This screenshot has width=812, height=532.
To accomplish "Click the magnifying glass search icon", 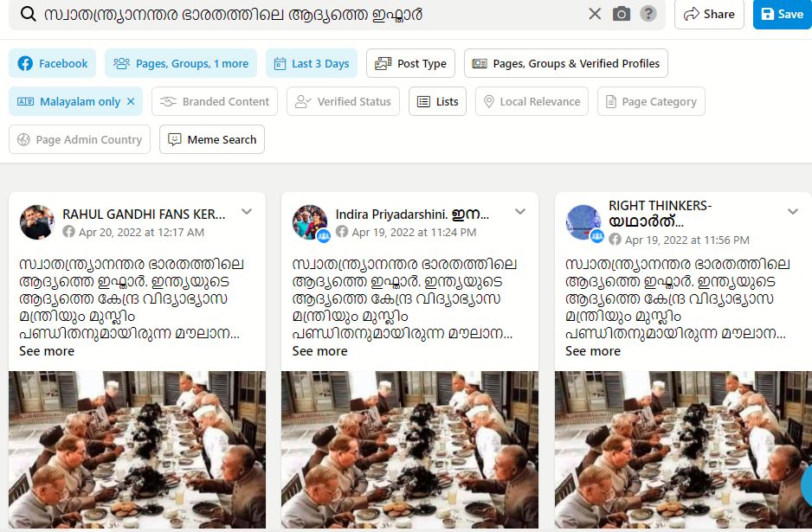I will pos(28,14).
